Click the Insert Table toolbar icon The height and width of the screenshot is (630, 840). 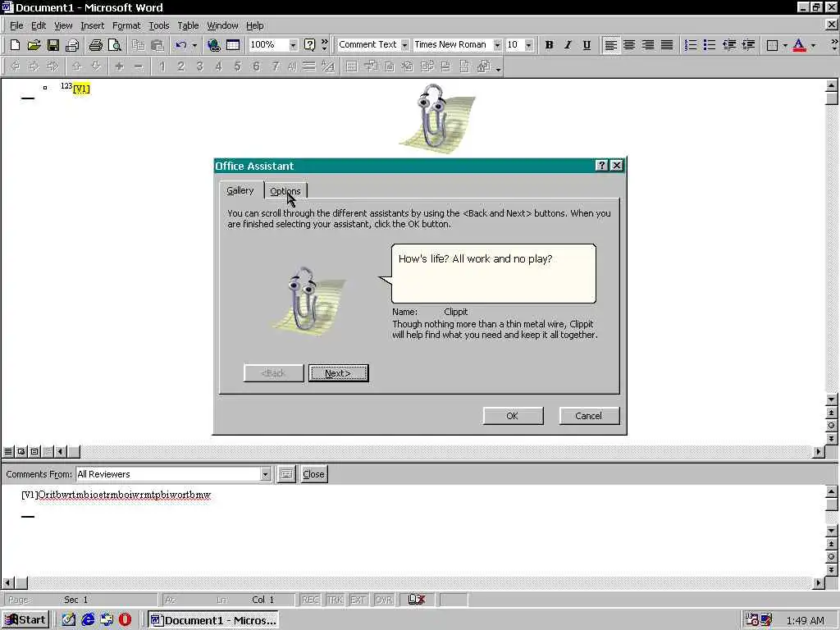[233, 45]
